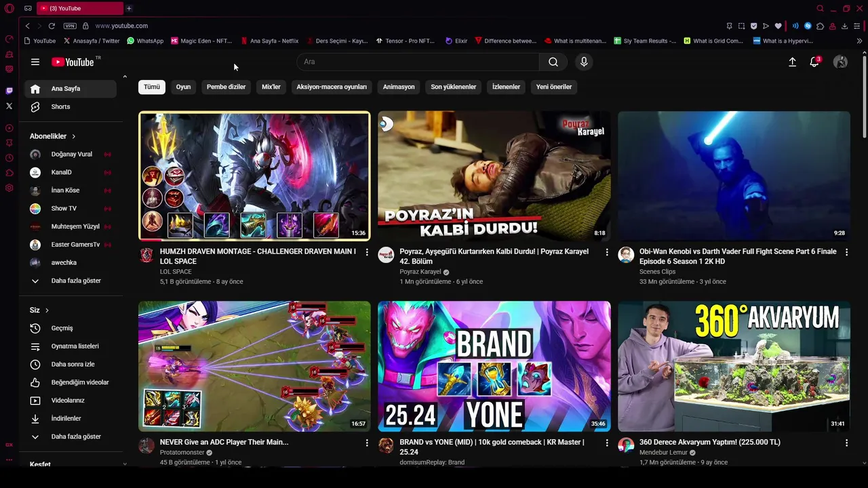The width and height of the screenshot is (868, 488).
Task: Select Pembe diziler filter chip
Action: 226,87
